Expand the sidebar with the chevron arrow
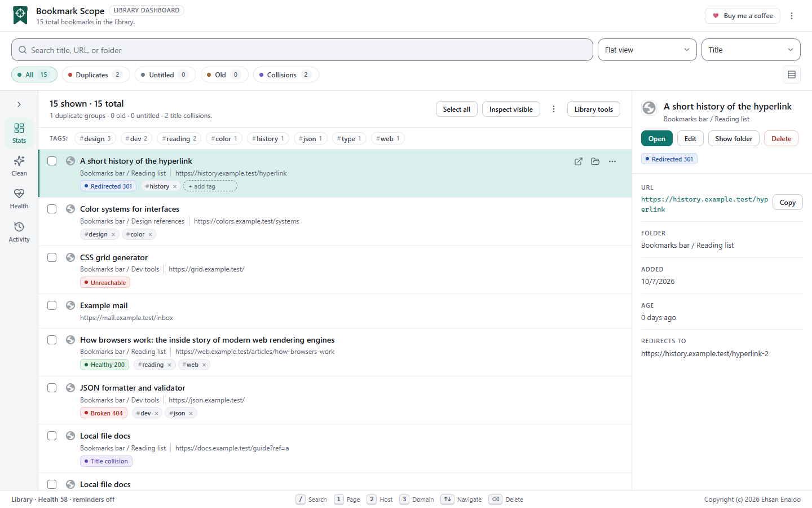 pos(19,104)
